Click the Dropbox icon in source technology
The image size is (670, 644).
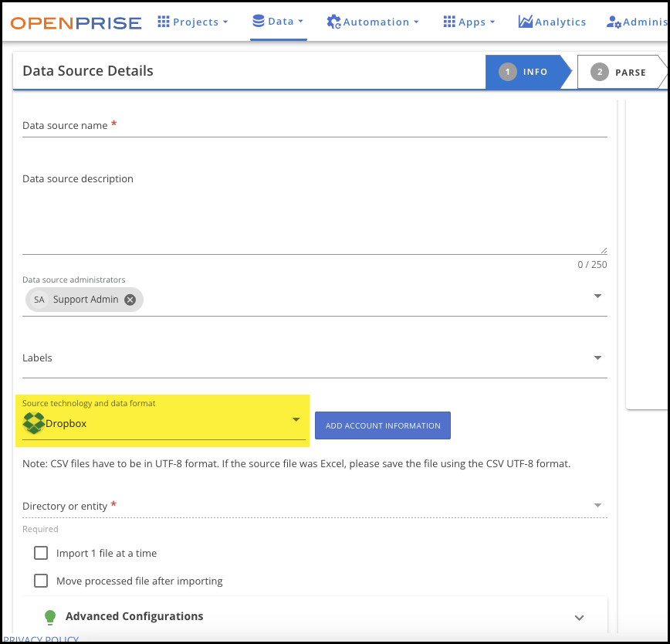[34, 423]
